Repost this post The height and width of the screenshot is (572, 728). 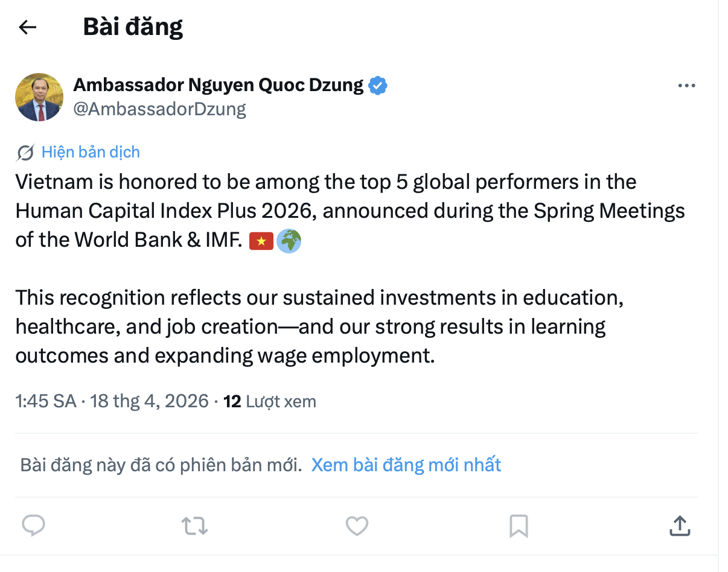(195, 526)
